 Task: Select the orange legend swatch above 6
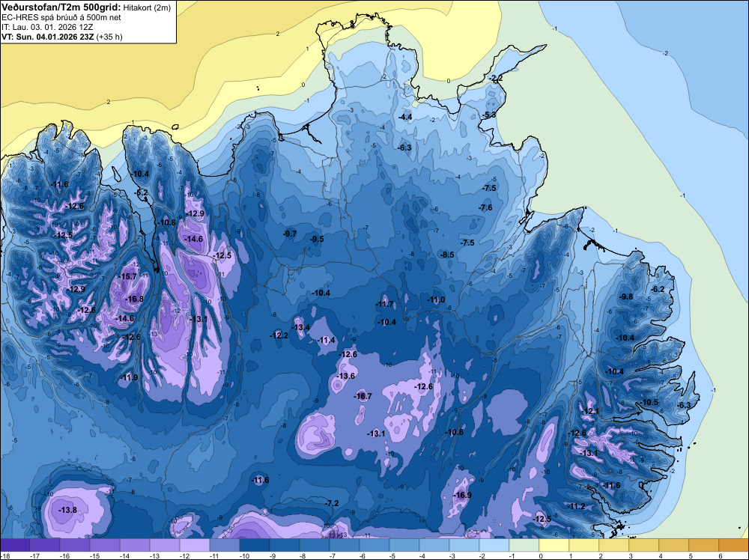click(x=734, y=545)
